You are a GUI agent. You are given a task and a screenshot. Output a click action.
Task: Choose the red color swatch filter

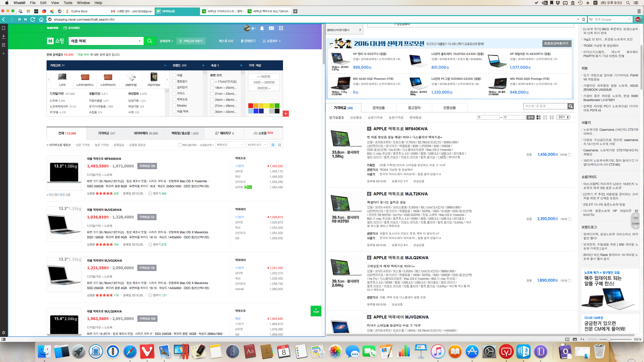251,106
